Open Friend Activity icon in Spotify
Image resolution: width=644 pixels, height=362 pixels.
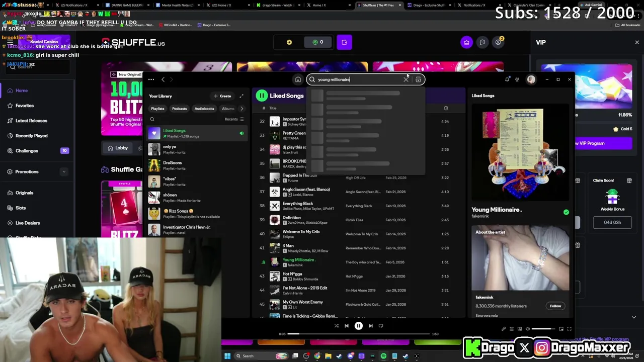(517, 79)
